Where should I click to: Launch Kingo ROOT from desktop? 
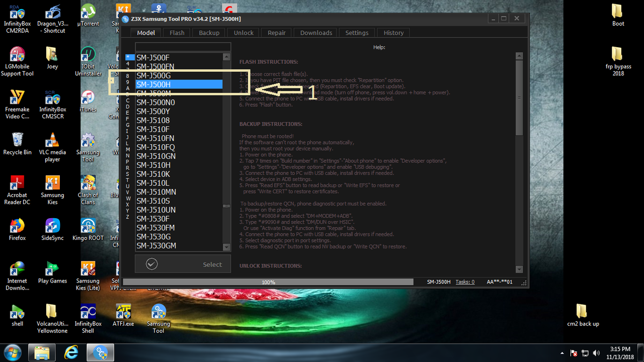[88, 229]
